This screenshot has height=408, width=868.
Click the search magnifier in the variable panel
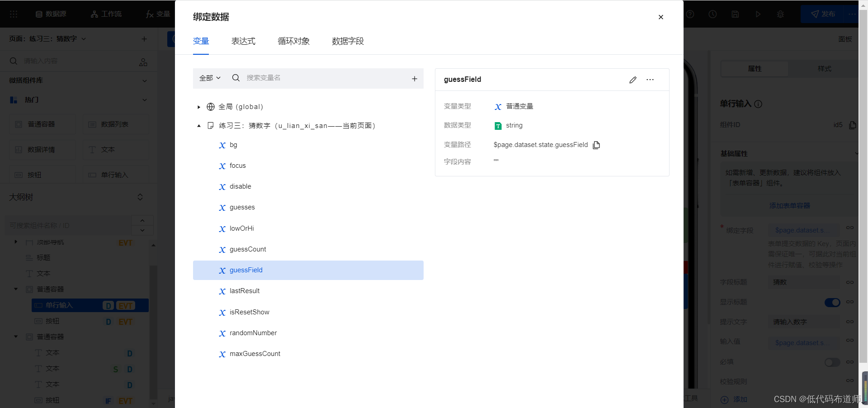click(236, 78)
